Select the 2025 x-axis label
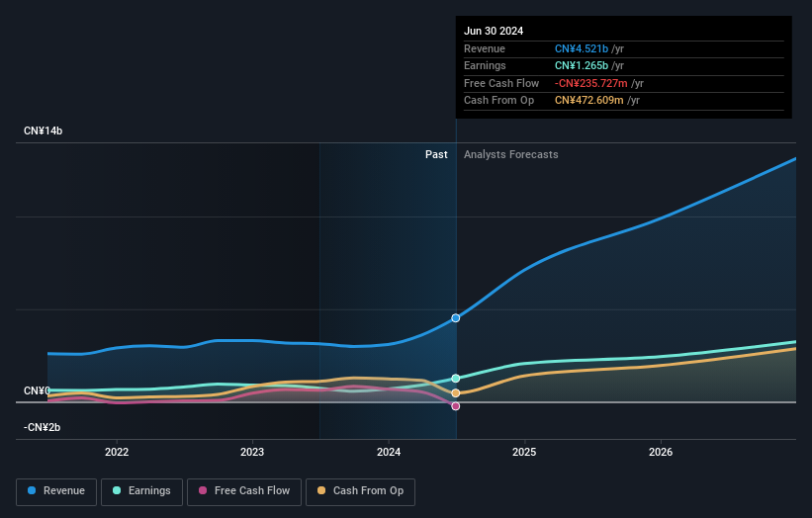The width and height of the screenshot is (812, 518). (524, 452)
